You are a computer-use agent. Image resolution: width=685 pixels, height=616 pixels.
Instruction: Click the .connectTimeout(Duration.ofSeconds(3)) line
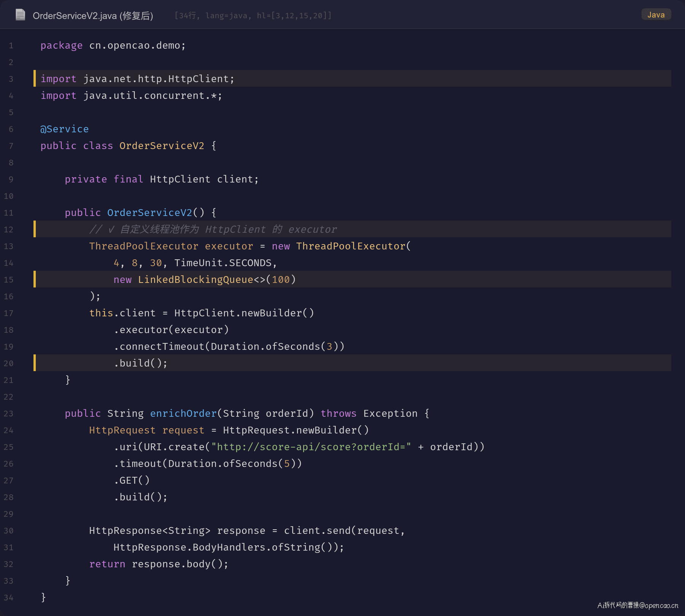(x=229, y=346)
